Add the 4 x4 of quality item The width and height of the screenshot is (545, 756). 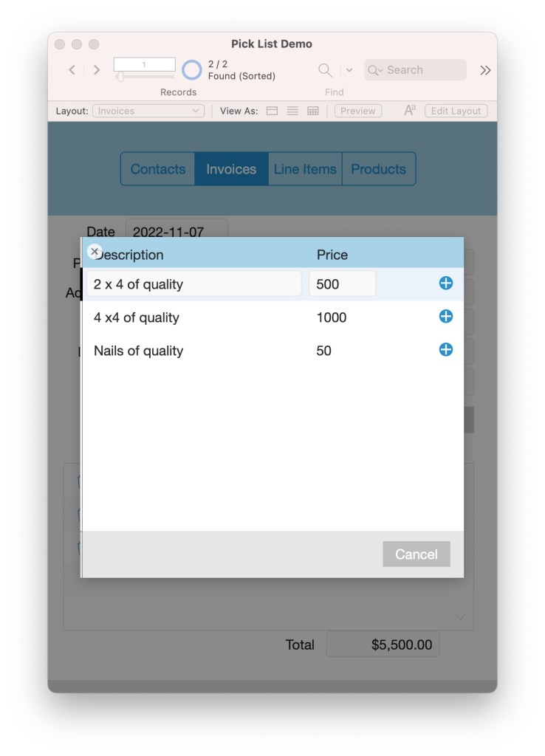445,317
